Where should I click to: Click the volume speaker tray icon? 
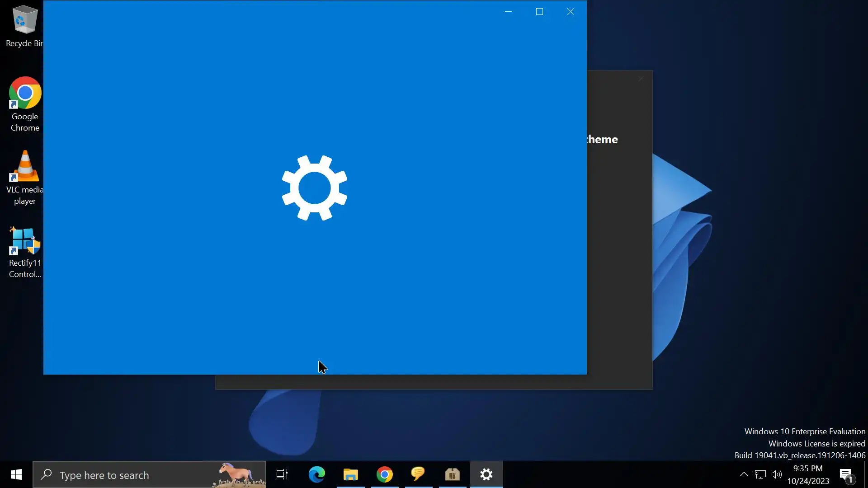(x=776, y=474)
